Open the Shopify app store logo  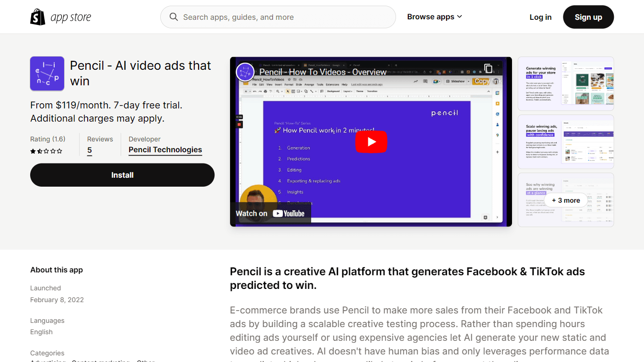click(61, 17)
